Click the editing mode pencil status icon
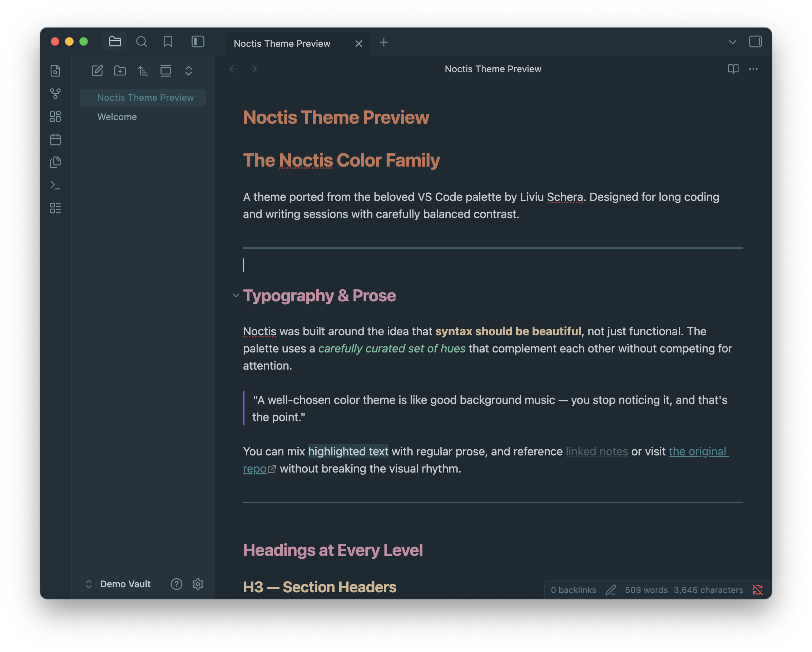This screenshot has height=652, width=812. [x=610, y=590]
